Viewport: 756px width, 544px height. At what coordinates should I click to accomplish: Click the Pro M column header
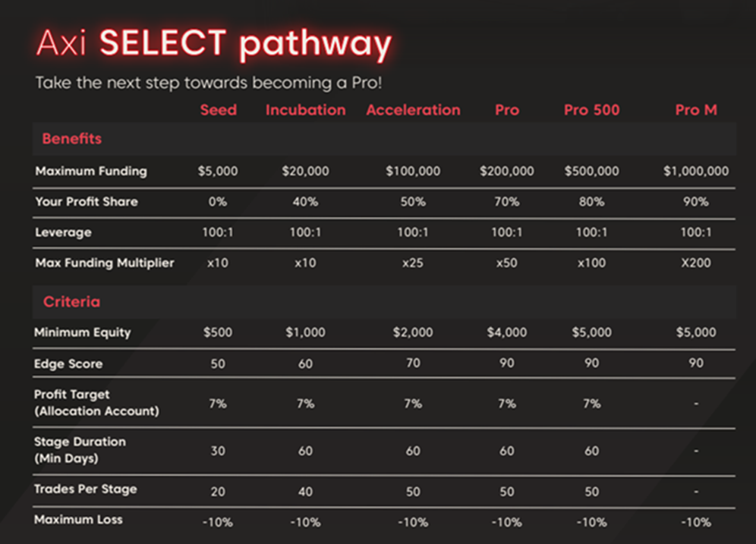(696, 110)
